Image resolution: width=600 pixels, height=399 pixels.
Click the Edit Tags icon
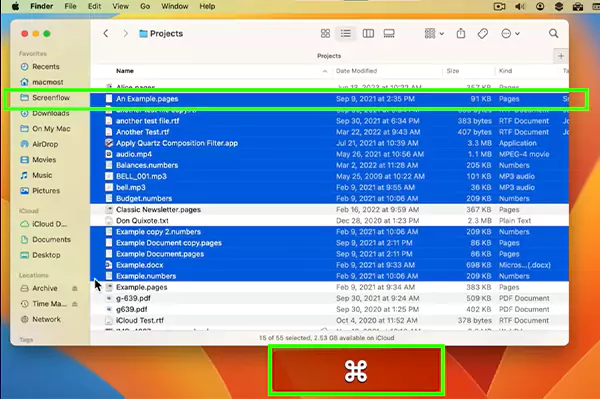click(x=483, y=34)
